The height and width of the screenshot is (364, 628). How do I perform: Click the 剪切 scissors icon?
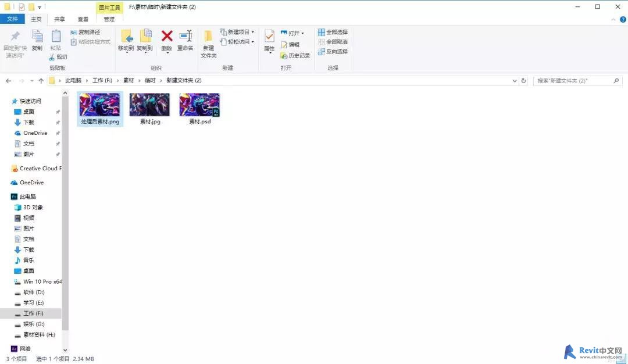tap(52, 57)
